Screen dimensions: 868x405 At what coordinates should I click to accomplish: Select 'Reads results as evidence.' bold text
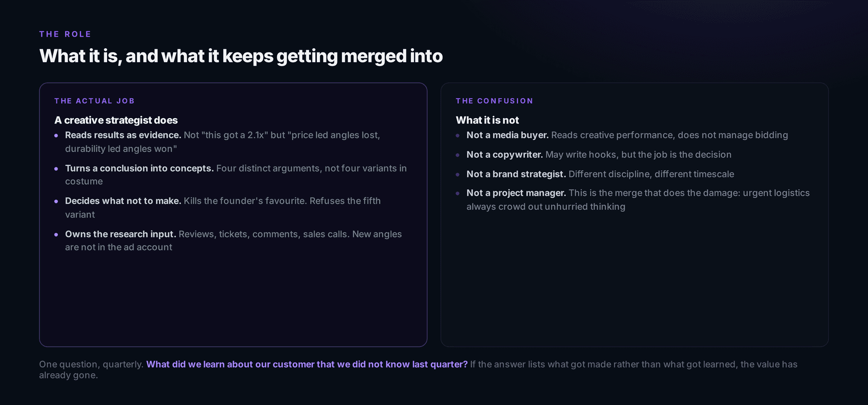(123, 135)
